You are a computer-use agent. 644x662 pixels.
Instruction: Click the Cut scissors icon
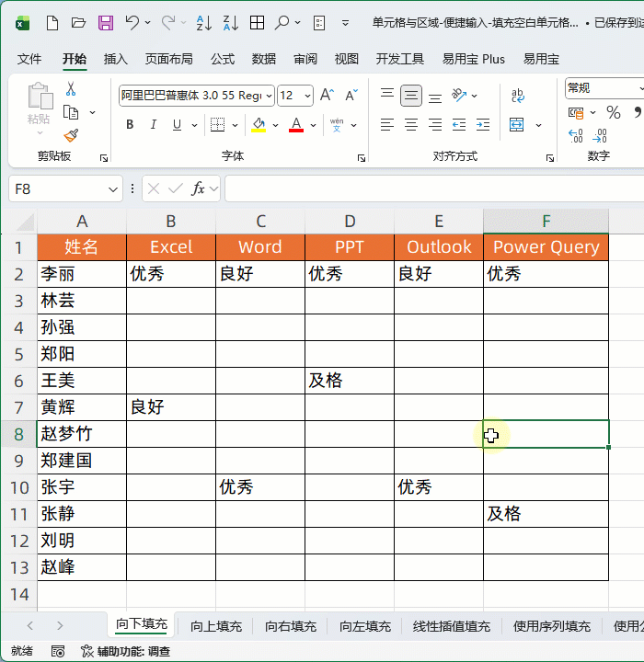point(71,89)
